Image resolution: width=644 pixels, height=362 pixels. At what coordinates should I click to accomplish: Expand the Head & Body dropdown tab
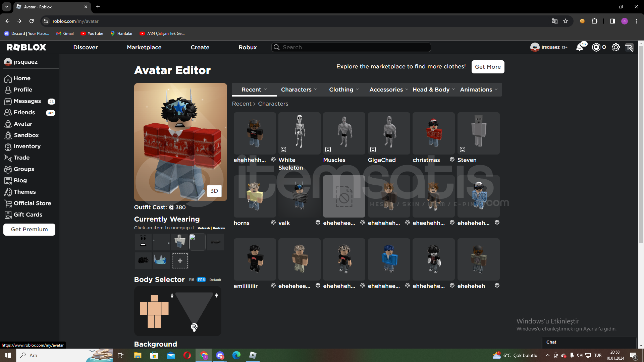pyautogui.click(x=433, y=89)
